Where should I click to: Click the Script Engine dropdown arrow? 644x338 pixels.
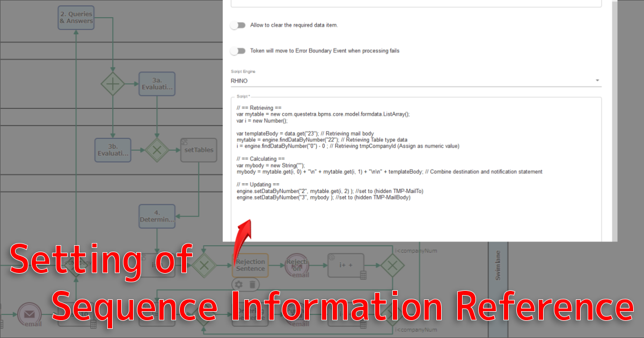[597, 80]
